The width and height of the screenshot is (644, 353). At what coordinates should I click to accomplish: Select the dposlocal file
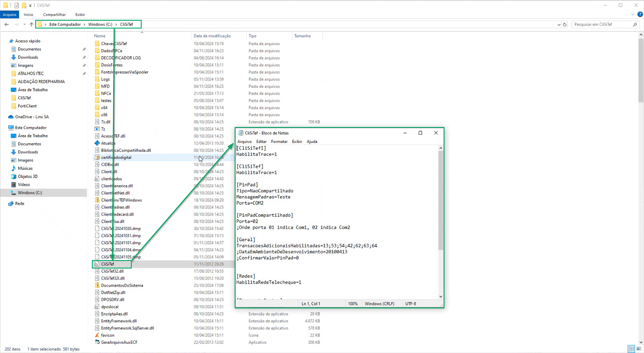click(x=110, y=307)
